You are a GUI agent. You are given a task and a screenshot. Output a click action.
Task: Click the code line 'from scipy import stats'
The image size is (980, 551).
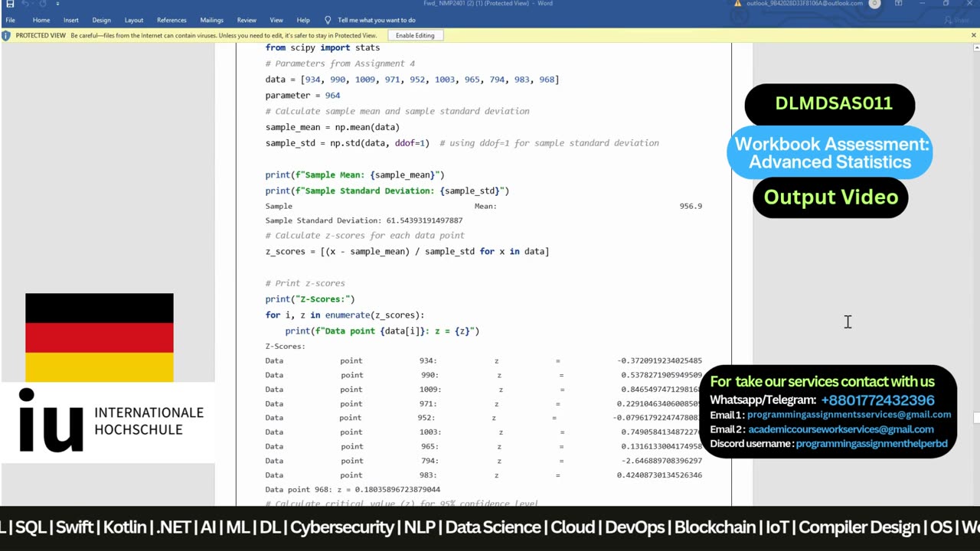tap(322, 47)
